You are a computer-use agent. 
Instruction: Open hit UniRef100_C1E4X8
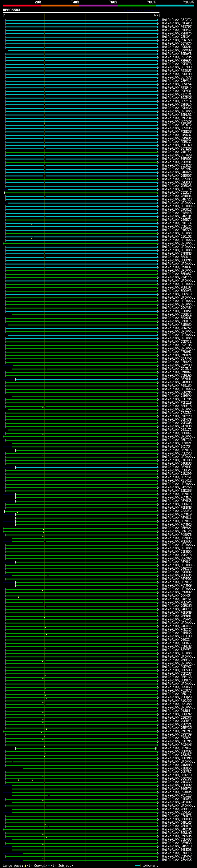tap(177, 23)
